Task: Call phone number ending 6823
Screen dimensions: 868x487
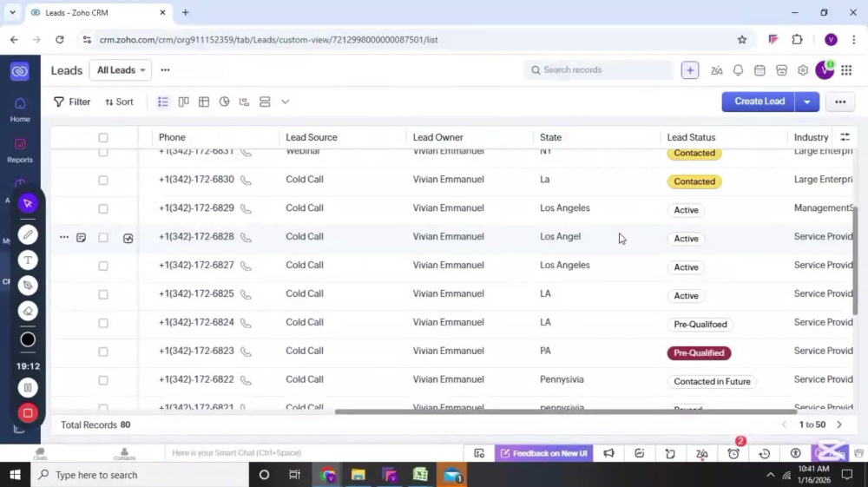Action: [x=246, y=352]
